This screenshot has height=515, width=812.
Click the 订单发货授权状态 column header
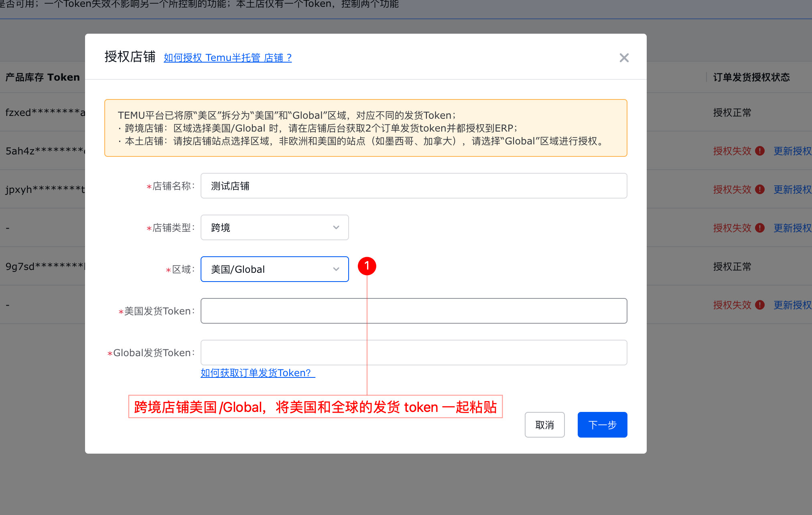[751, 77]
